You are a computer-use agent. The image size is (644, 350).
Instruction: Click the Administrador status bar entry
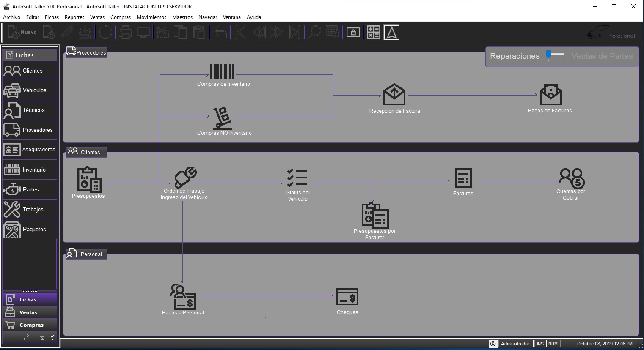point(515,344)
